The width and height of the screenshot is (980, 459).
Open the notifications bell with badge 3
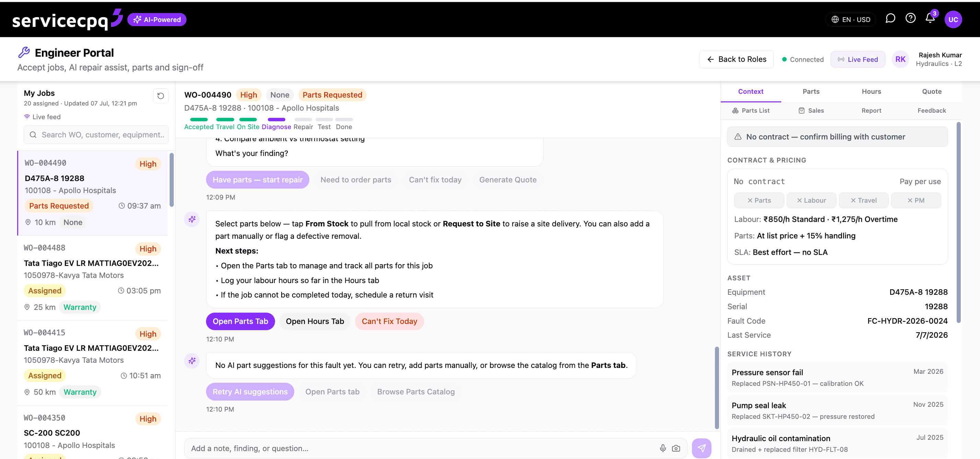[x=930, y=18]
